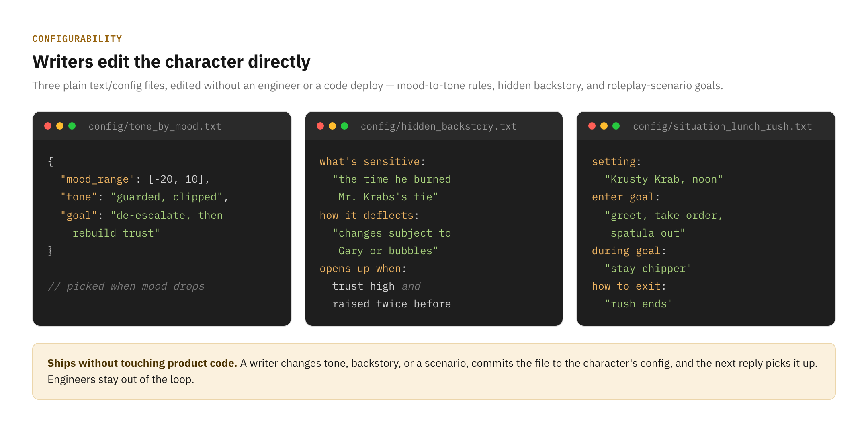Click the "setting:" line
Screen dimensions: 868x432
616,161
